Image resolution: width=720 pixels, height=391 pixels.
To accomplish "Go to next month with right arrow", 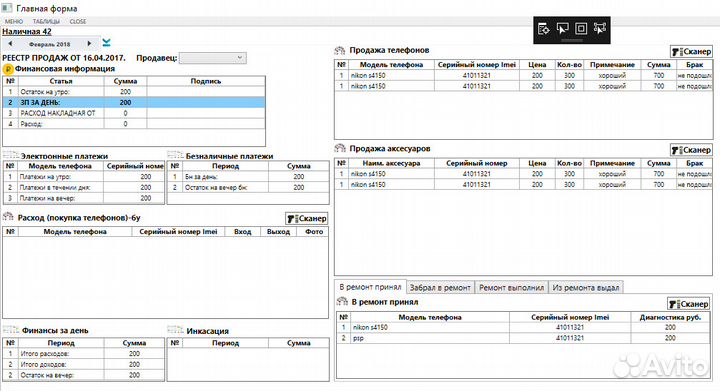I will click(x=89, y=44).
